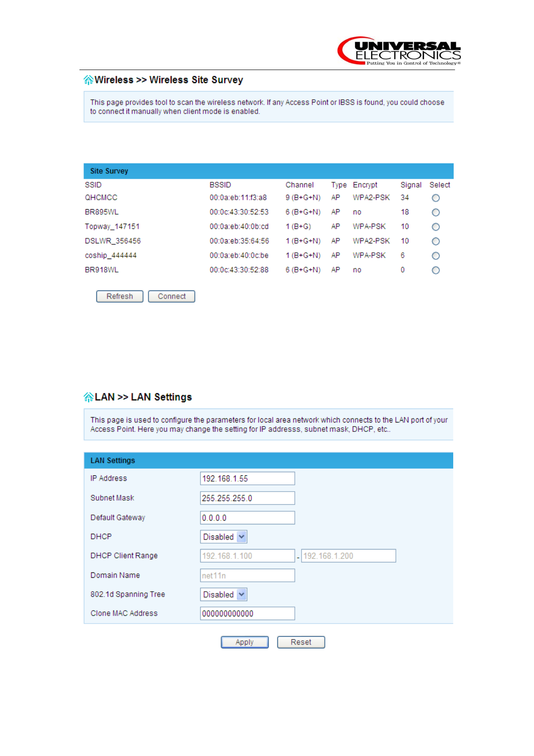Click the home icon beside Wireless Site Survey
This screenshot has height=756, width=534.
[x=88, y=80]
